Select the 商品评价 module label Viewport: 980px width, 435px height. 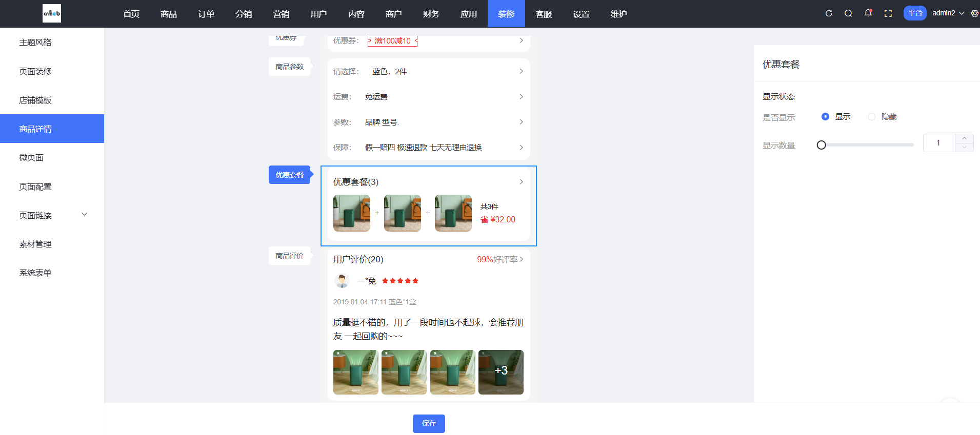coord(289,256)
